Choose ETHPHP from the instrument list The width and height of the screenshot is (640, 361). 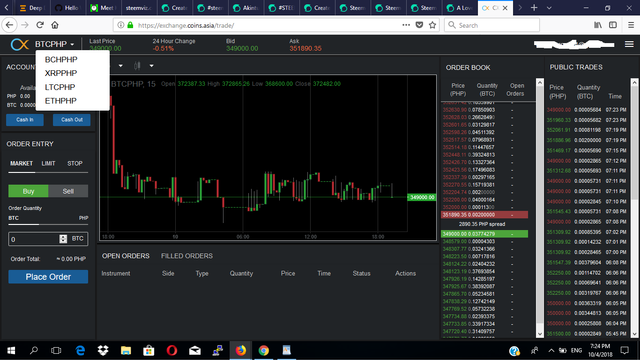61,100
